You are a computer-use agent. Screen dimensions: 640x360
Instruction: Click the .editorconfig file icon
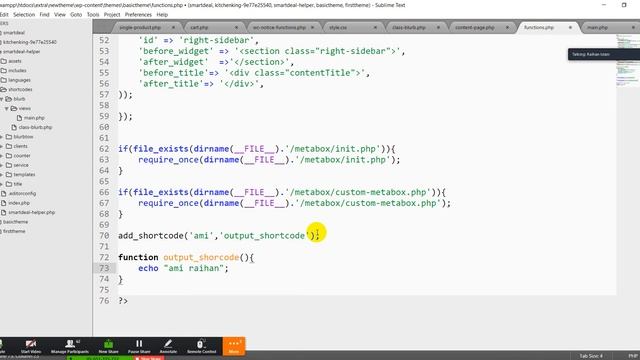(4, 193)
